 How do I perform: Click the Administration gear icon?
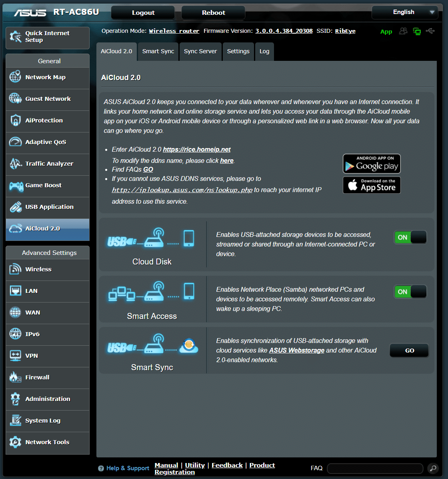(15, 399)
